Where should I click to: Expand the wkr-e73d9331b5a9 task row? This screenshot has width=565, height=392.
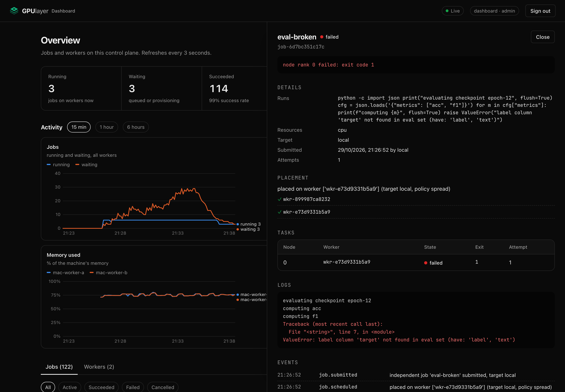tap(416, 262)
